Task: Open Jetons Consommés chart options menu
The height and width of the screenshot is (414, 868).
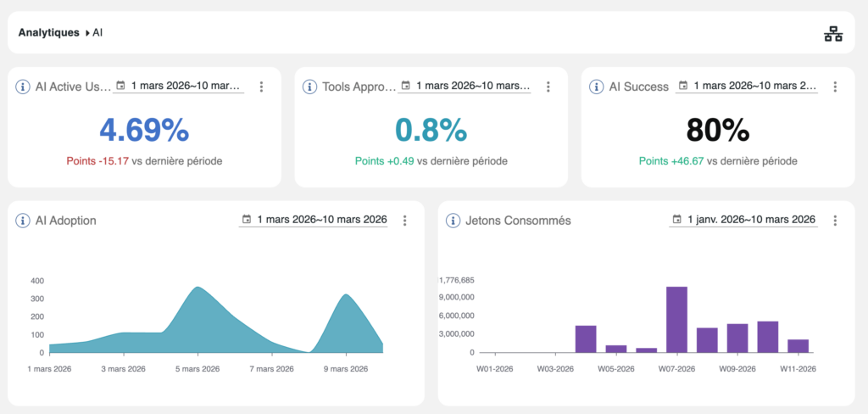Action: 835,221
